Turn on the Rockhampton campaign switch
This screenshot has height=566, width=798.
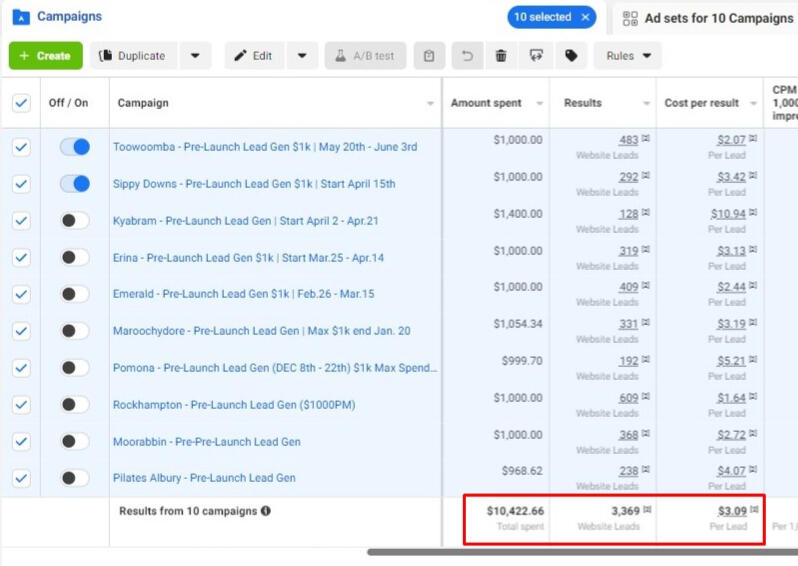coord(75,405)
